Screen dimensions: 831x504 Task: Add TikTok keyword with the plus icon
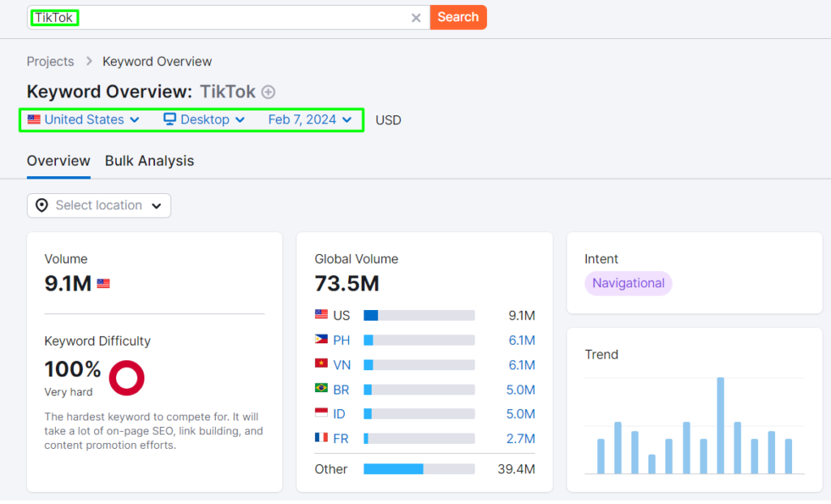tap(269, 93)
